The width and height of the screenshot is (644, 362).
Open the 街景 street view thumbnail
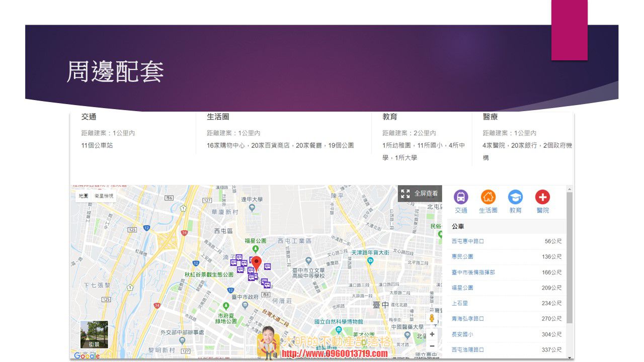click(94, 334)
